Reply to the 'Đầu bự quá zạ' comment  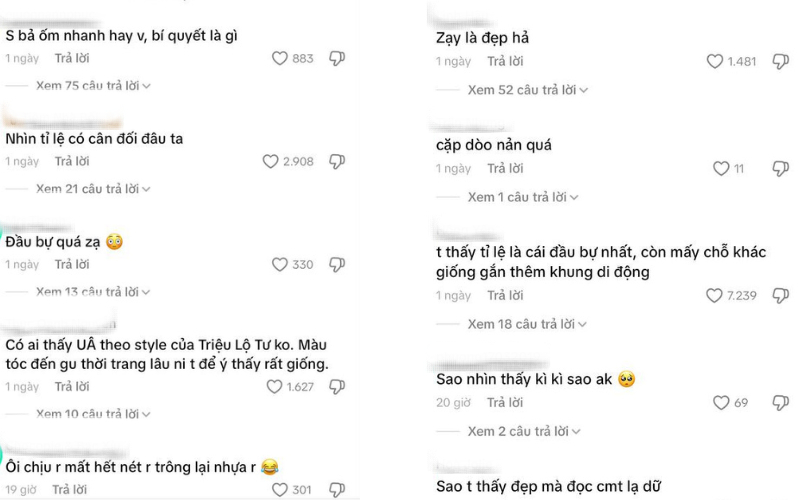[72, 264]
